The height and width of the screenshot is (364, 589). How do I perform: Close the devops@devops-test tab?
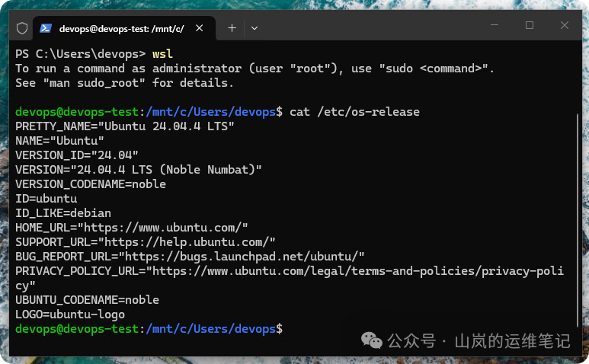pos(200,28)
